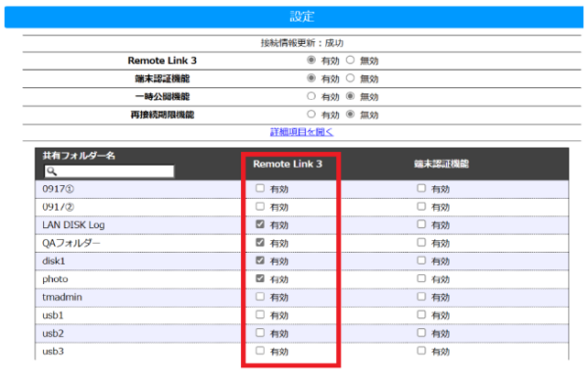
Task: Click the 再接続期限機能 setting label
Action: [x=163, y=115]
